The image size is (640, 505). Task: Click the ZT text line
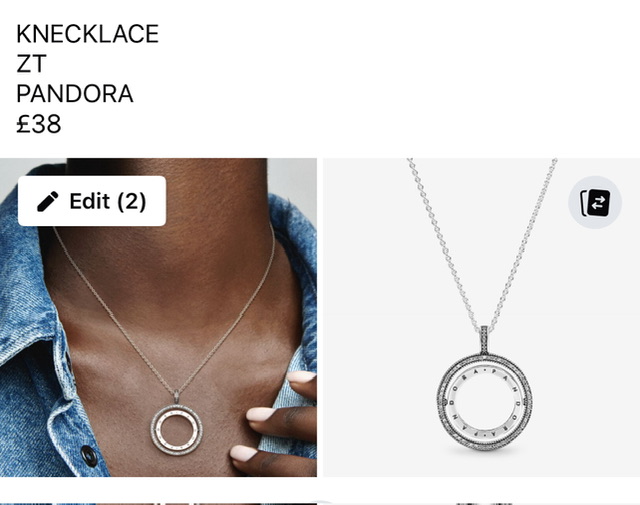[31, 64]
